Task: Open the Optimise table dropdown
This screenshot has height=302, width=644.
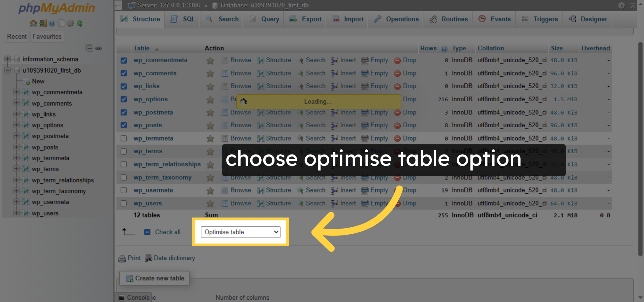Action: pos(240,232)
